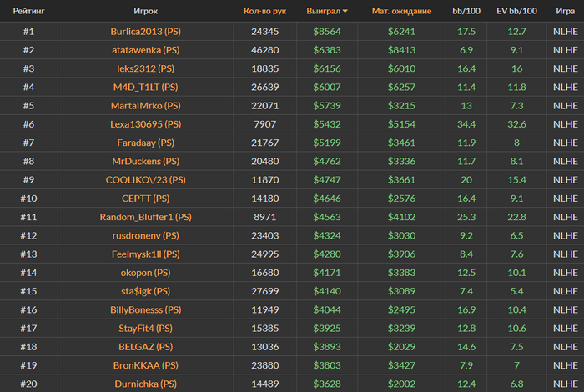Select Lexa130695 (PS) in ranking
584x392 pixels.
coord(146,124)
